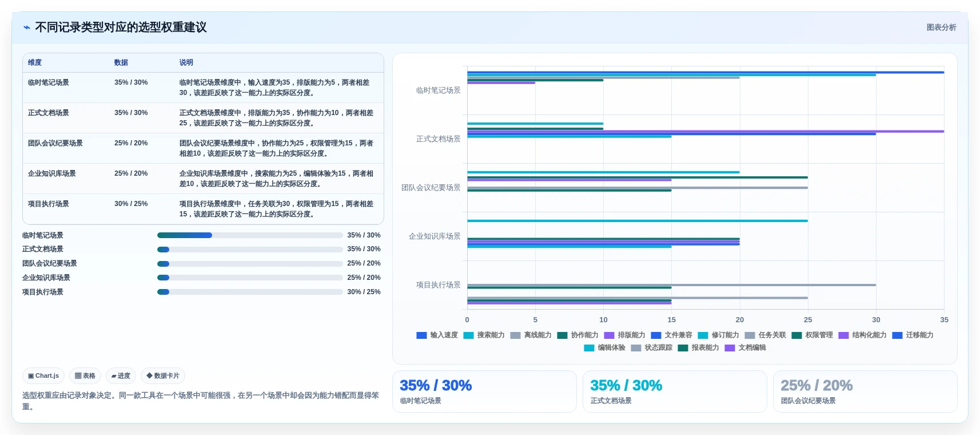This screenshot has height=435, width=980.
Task: Toggle the 输入速度 legend series
Action: [x=437, y=335]
